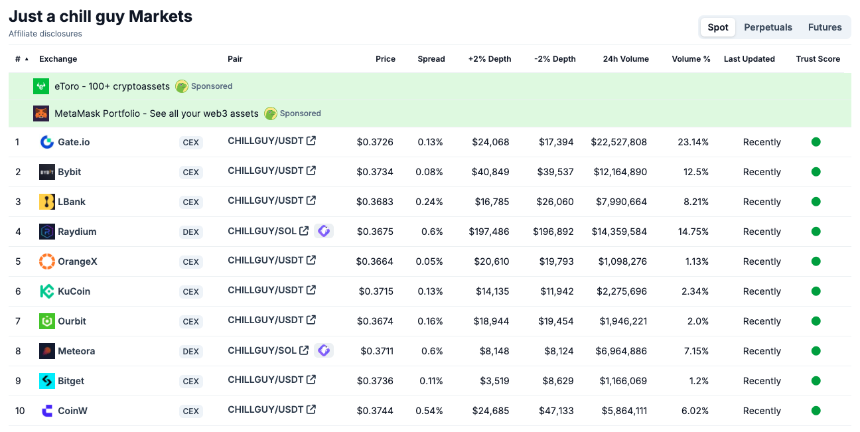Select the Spot tab
The height and width of the screenshot is (432, 860).
click(x=717, y=27)
